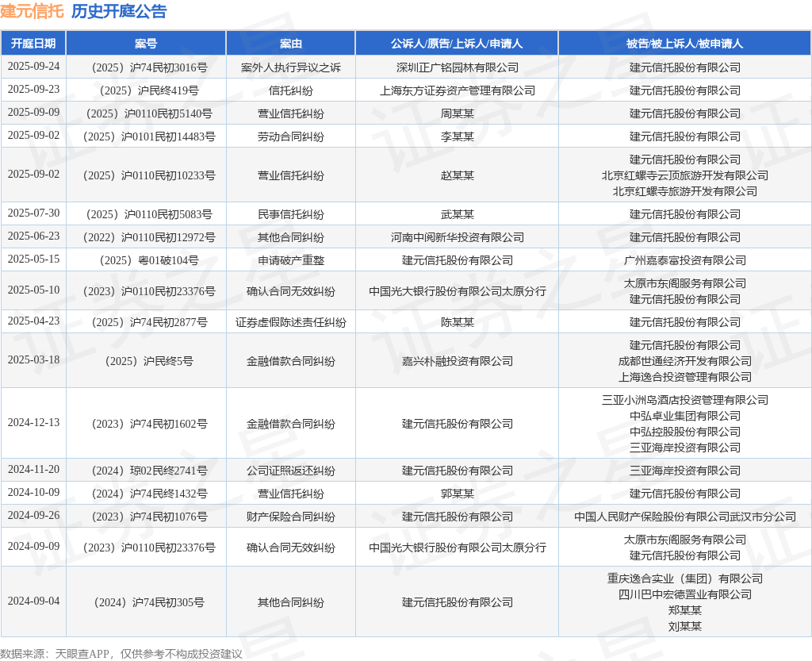Click the date 2024-12-13

click(33, 422)
